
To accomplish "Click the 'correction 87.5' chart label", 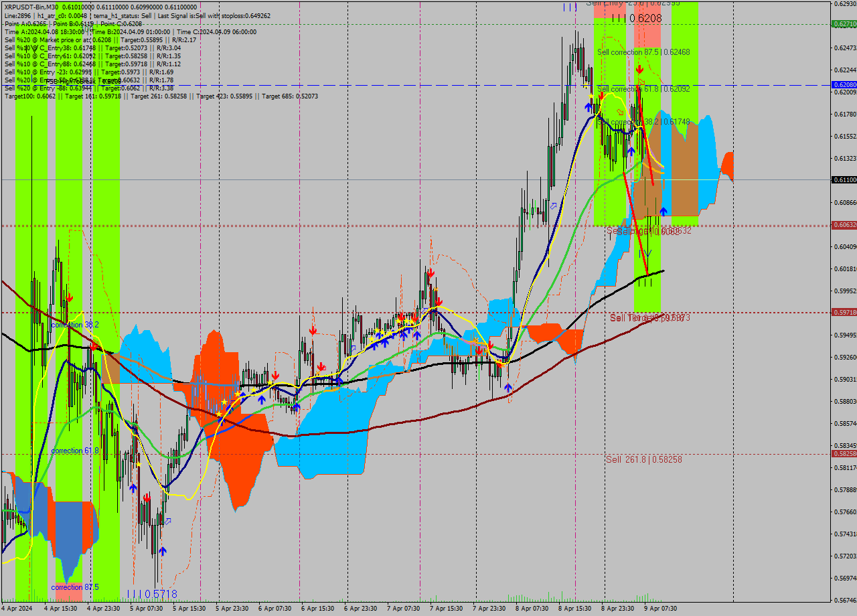I will point(75,587).
